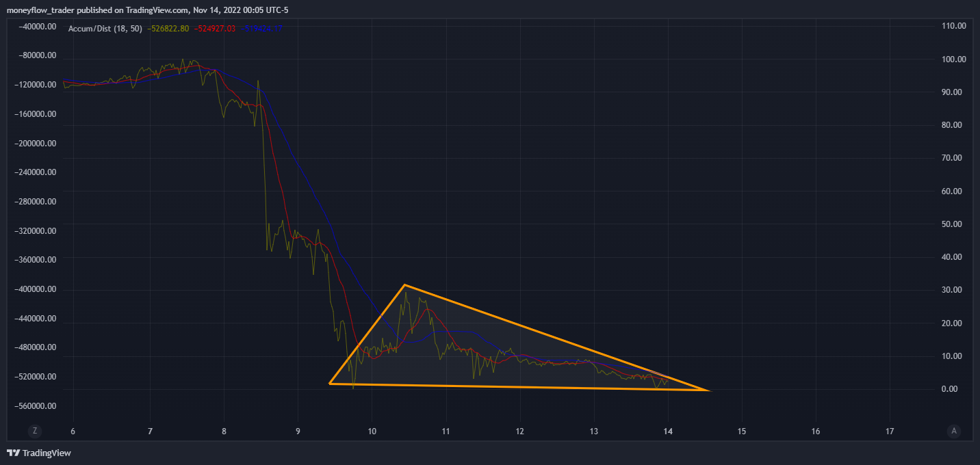
Task: Click date label 7 on time axis
Action: coord(150,431)
